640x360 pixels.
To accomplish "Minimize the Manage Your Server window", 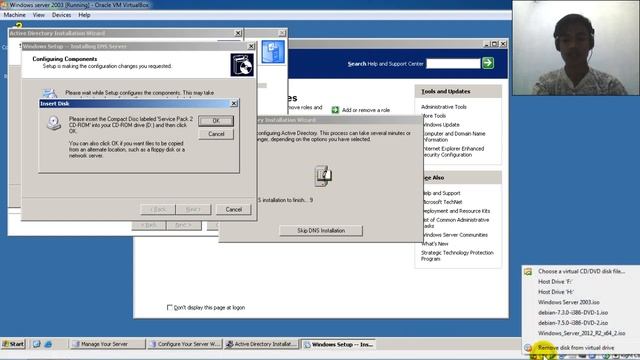I will coord(487,44).
